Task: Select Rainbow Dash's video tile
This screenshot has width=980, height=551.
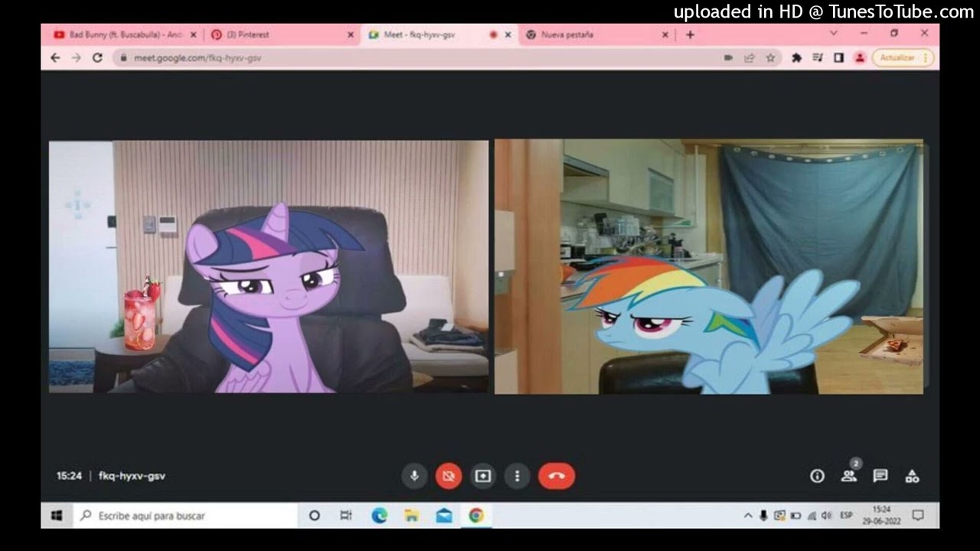Action: click(709, 266)
